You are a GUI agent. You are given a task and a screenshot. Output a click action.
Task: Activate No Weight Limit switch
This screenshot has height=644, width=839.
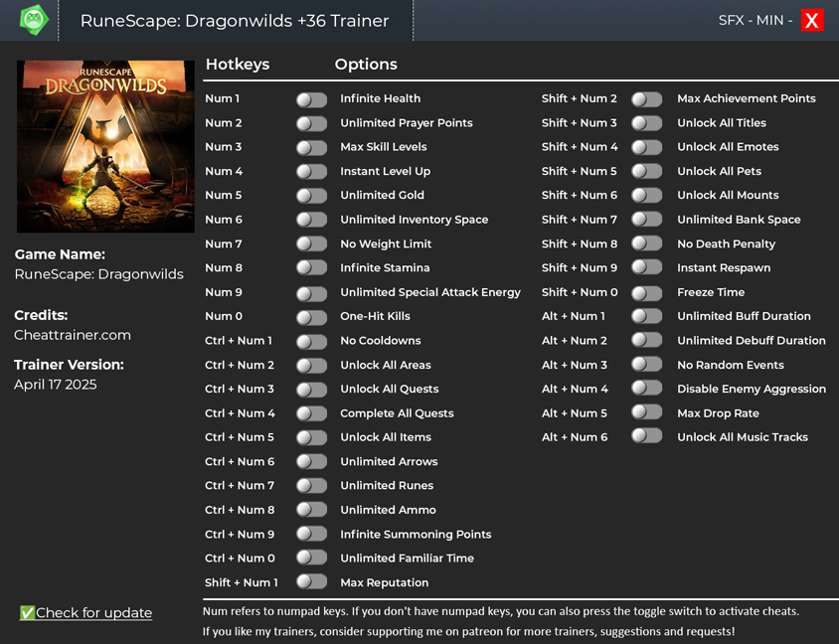pyautogui.click(x=312, y=243)
